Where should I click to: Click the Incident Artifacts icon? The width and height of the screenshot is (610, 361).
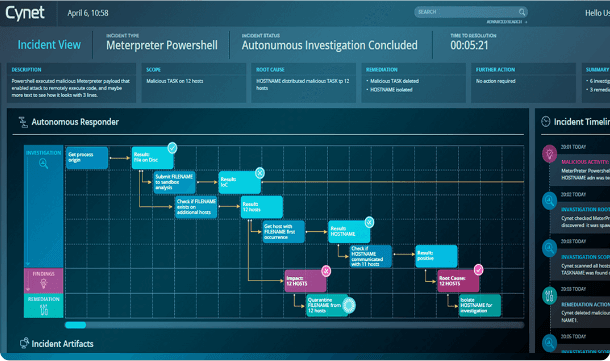click(x=24, y=343)
